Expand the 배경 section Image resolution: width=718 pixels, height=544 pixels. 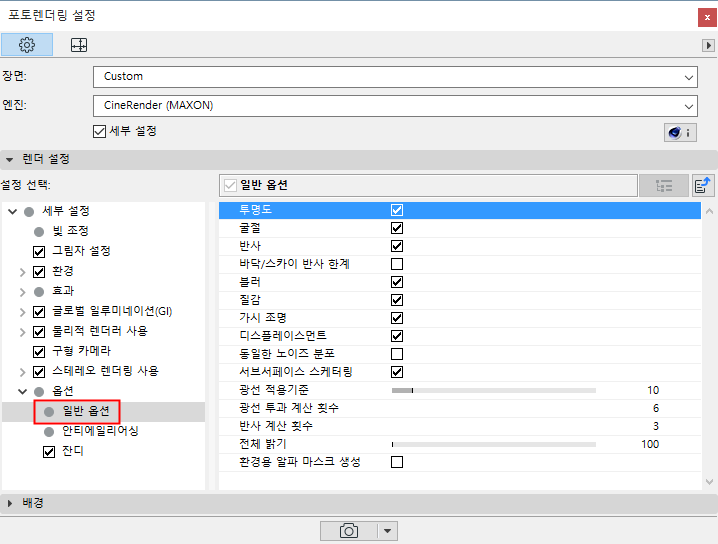point(10,503)
